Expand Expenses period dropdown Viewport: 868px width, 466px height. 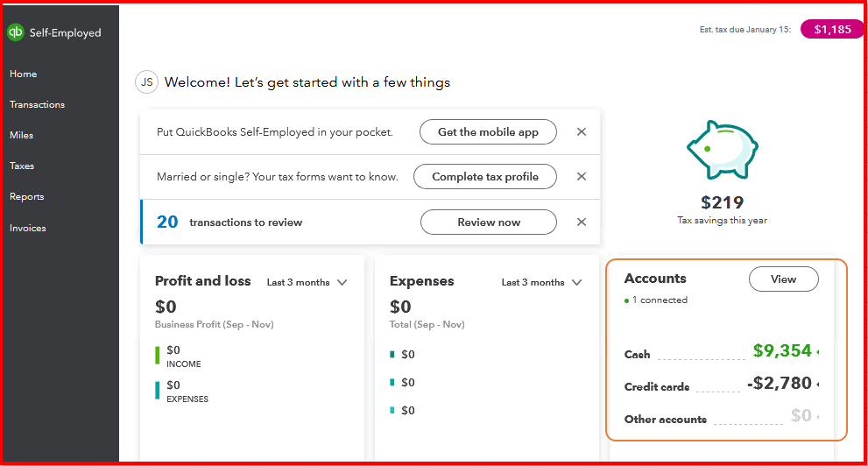coord(576,282)
